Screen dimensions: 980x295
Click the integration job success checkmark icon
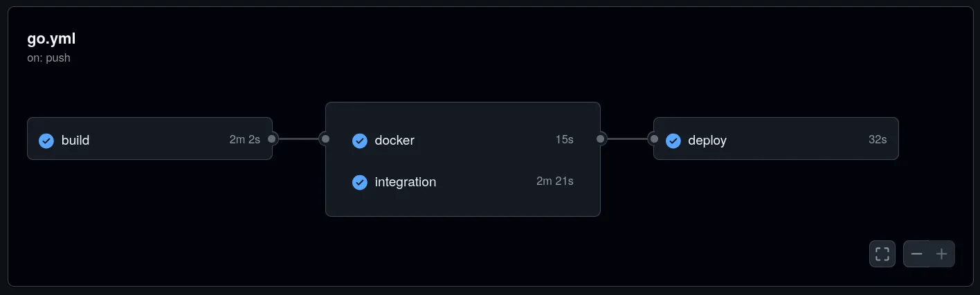point(360,182)
